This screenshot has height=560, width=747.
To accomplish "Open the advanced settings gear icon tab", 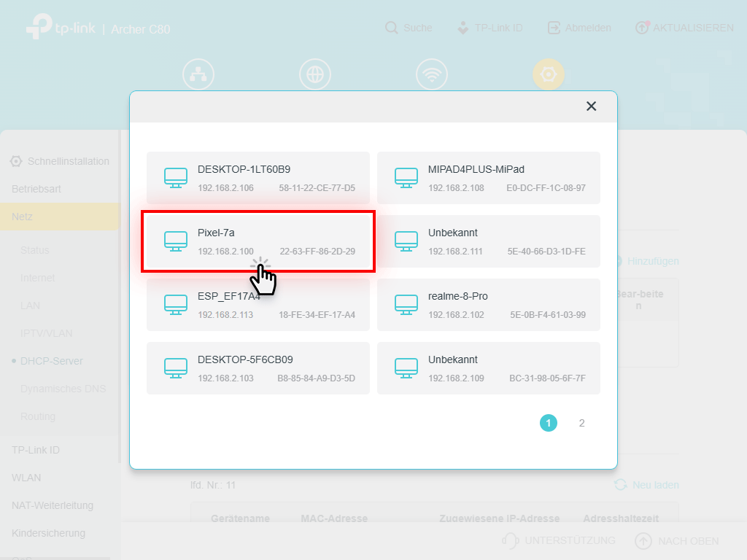I will (548, 74).
